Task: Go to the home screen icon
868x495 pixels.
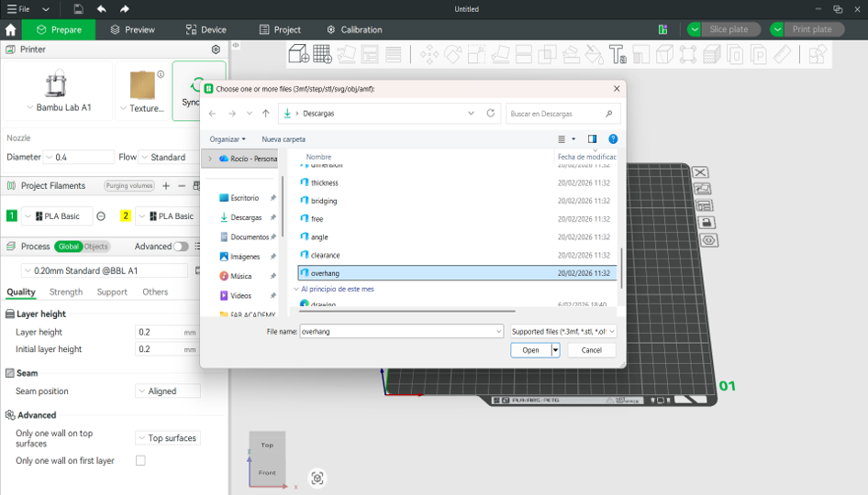Action: (x=10, y=29)
